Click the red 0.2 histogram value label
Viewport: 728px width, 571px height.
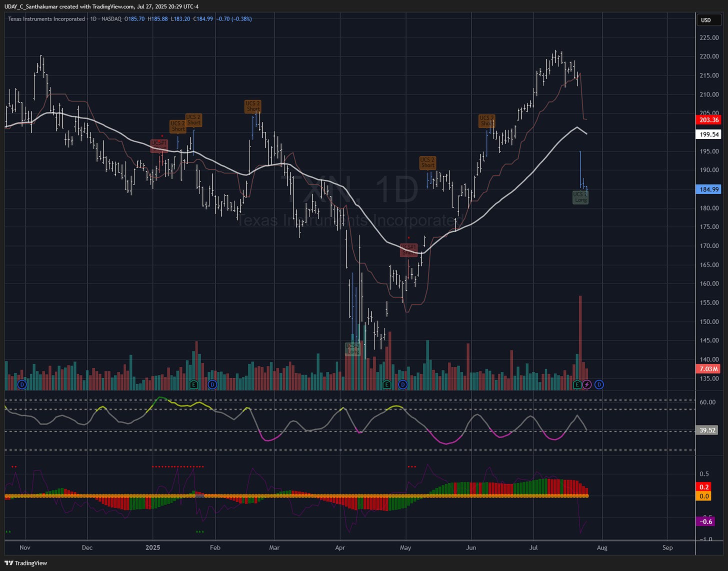tap(704, 487)
